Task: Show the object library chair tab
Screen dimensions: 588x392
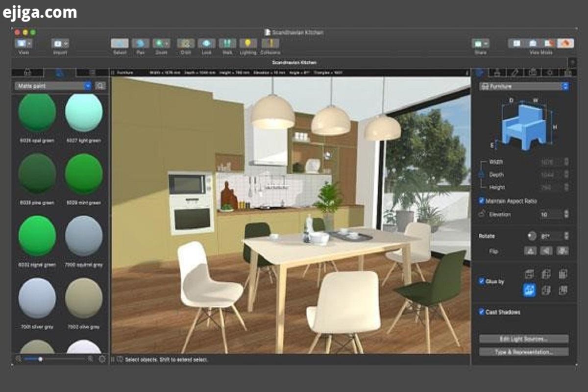Action: pos(27,72)
